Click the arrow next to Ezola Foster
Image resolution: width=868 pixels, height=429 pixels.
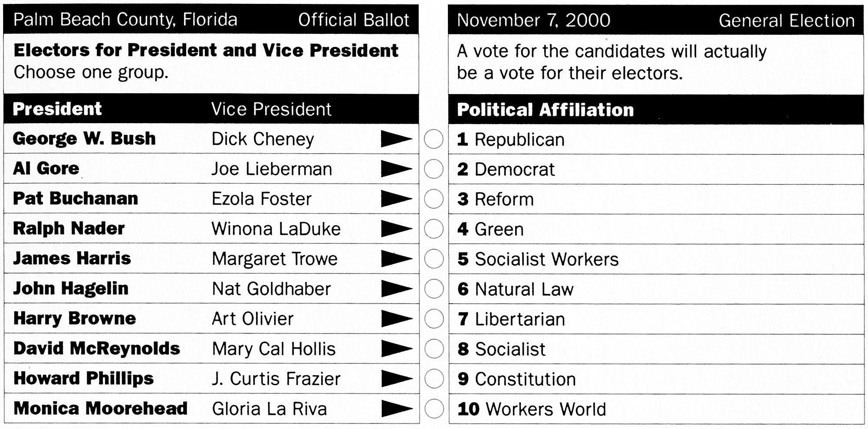(396, 199)
